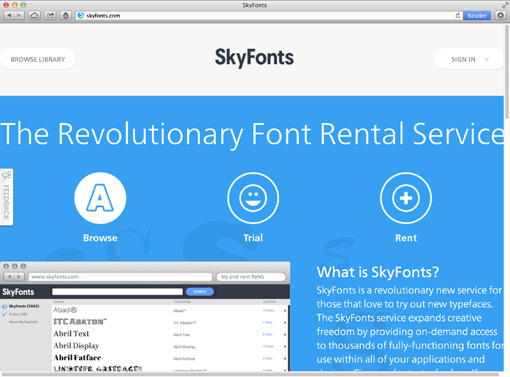
Task: Go back with Safari back arrow
Action: pyautogui.click(x=9, y=15)
